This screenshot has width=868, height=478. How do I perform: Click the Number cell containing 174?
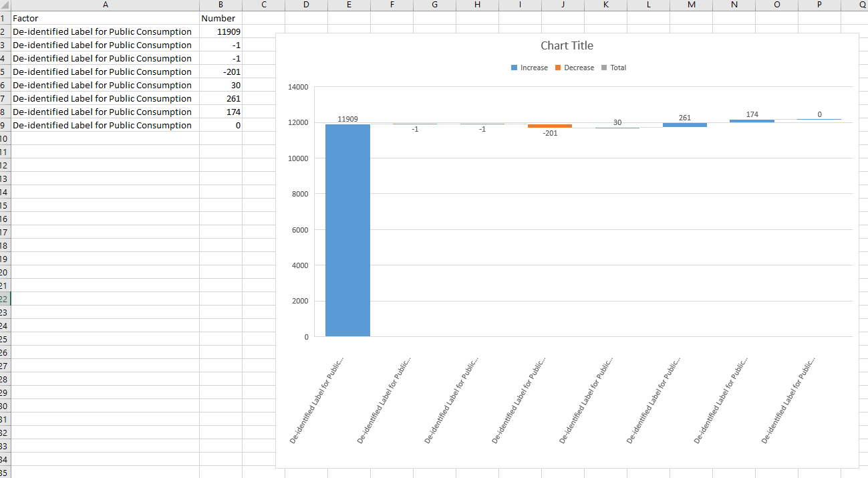tap(221, 112)
